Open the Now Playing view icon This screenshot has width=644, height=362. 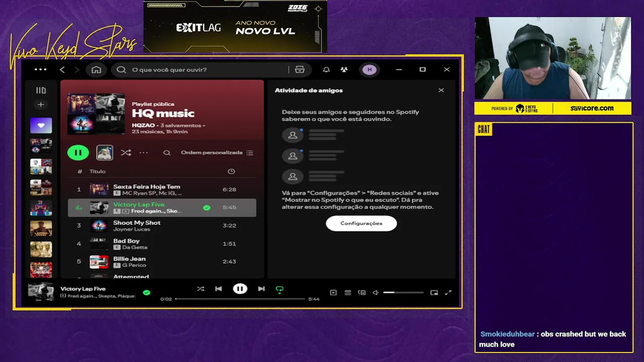(333, 292)
